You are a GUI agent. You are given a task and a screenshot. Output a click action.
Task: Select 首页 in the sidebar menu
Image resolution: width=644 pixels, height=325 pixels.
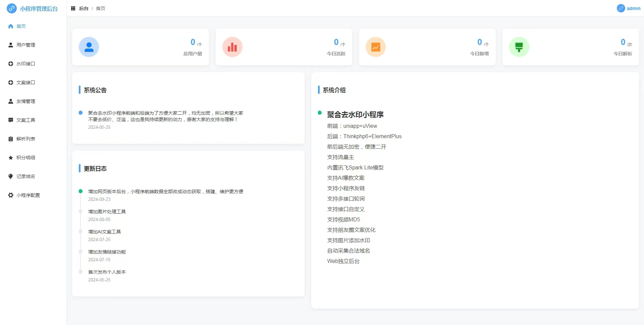coord(21,26)
